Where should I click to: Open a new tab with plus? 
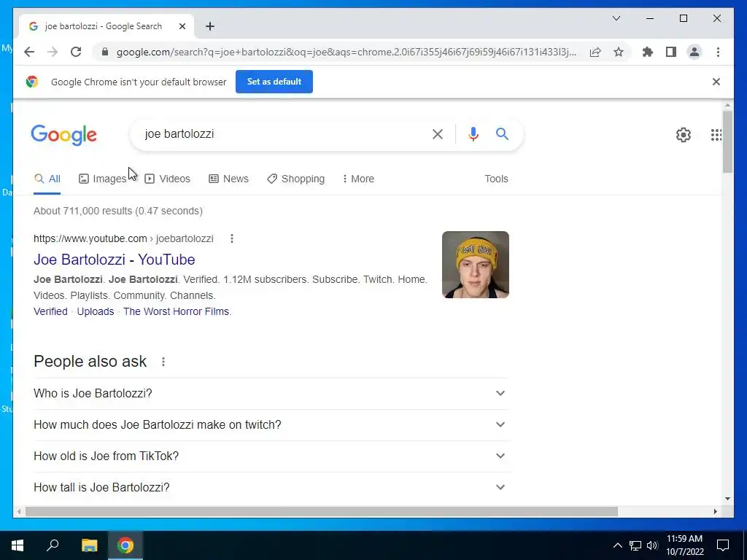pyautogui.click(x=210, y=26)
